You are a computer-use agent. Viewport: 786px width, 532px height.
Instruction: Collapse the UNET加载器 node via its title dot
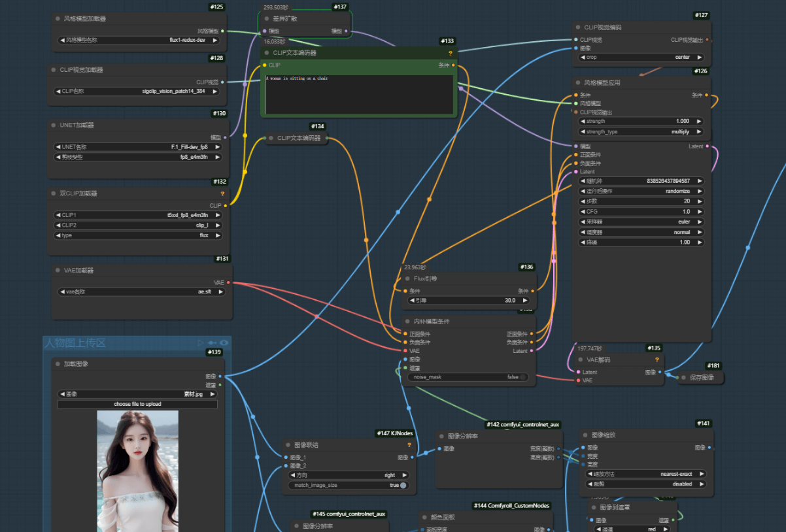[x=54, y=125]
